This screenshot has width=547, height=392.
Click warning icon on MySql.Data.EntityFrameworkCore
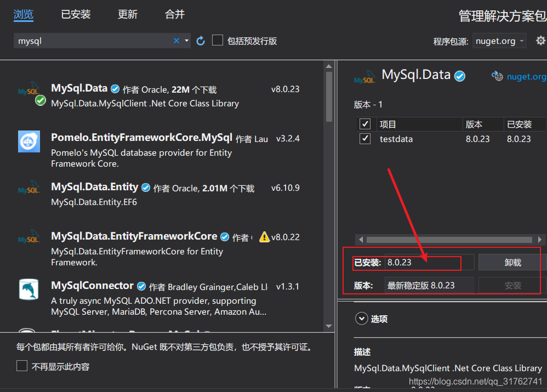[264, 237]
